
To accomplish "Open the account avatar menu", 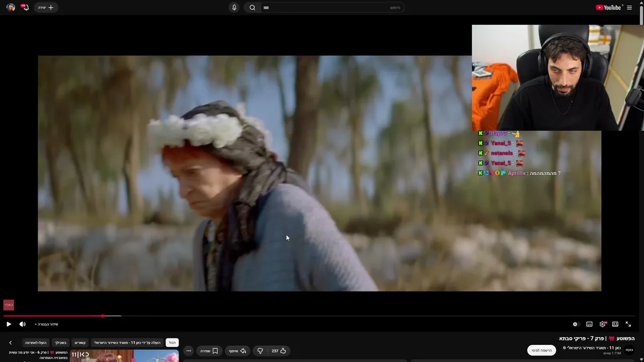I will [11, 8].
